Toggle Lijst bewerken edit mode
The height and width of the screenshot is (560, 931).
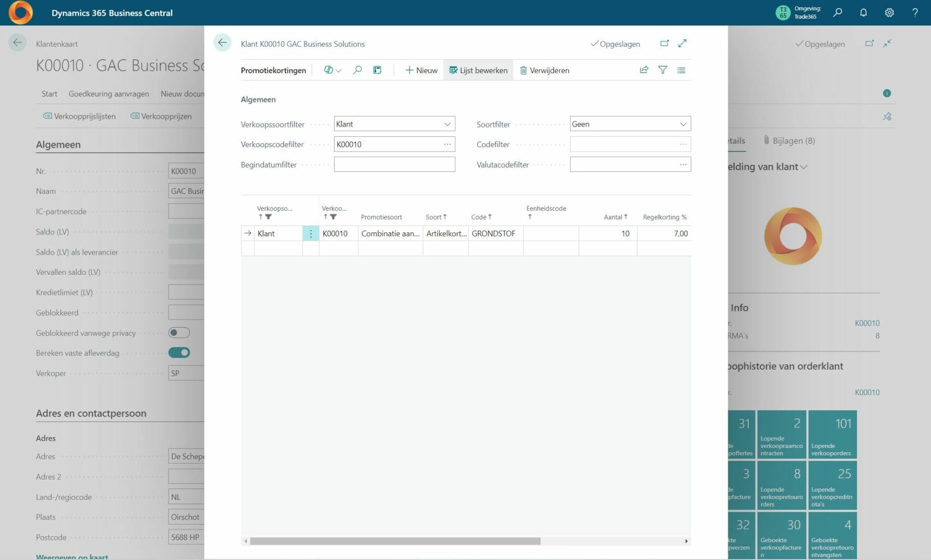(x=478, y=70)
